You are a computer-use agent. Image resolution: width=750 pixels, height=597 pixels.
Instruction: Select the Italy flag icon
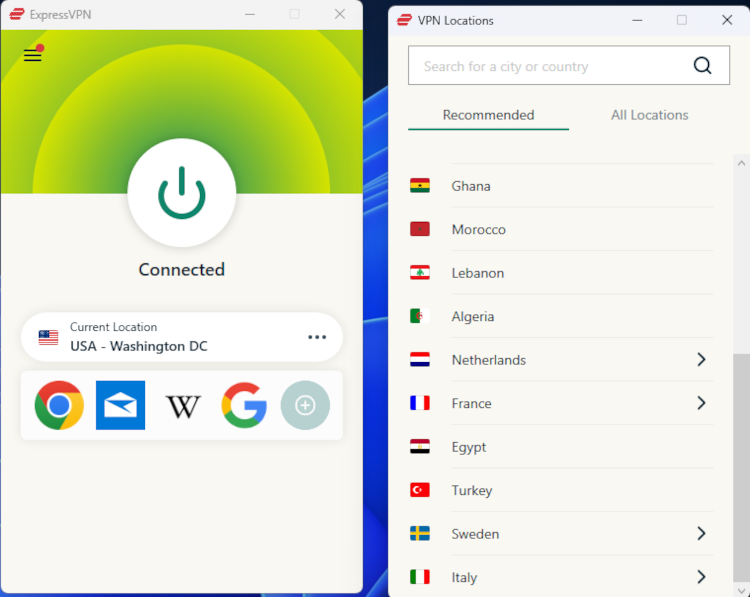click(x=420, y=577)
